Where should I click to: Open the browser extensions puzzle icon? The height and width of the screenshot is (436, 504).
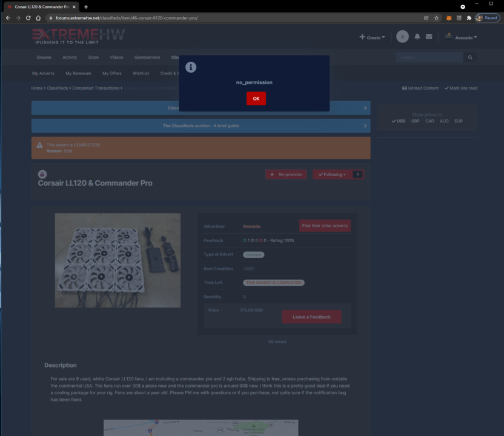click(469, 18)
